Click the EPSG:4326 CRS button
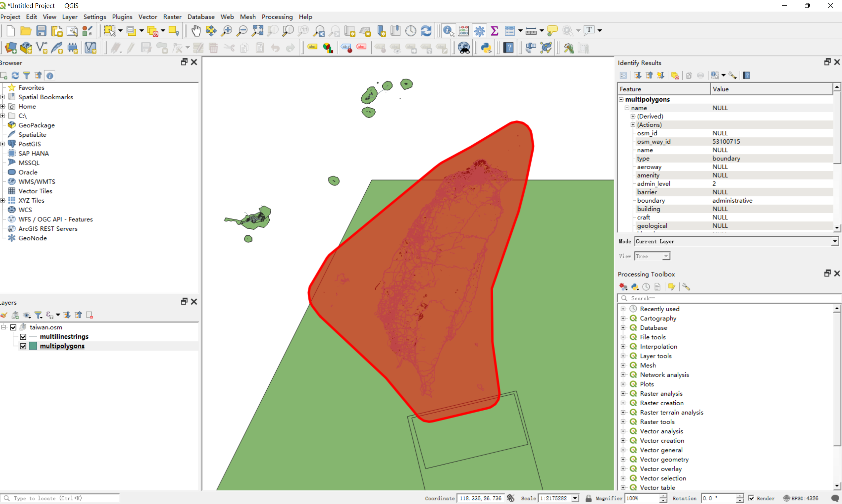 coord(801,498)
